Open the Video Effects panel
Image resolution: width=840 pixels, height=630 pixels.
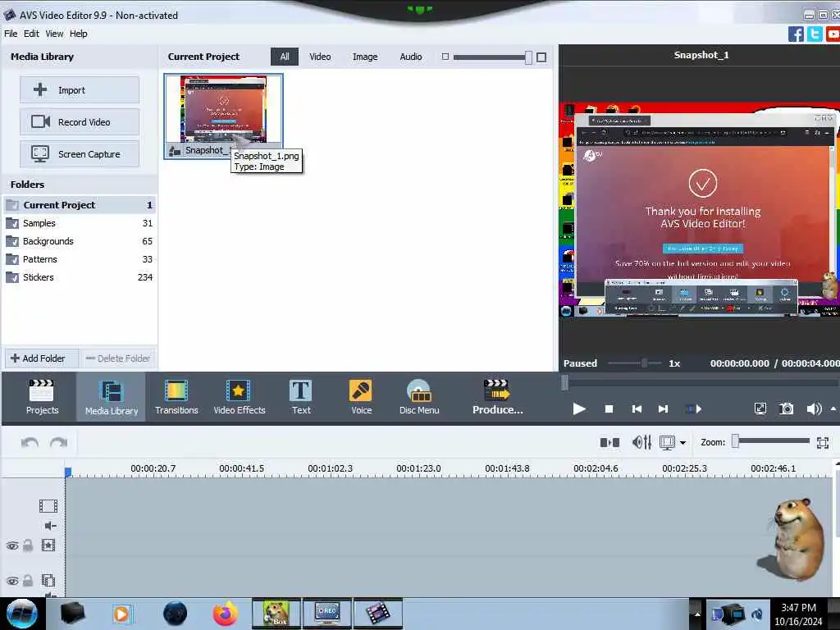[x=239, y=397]
